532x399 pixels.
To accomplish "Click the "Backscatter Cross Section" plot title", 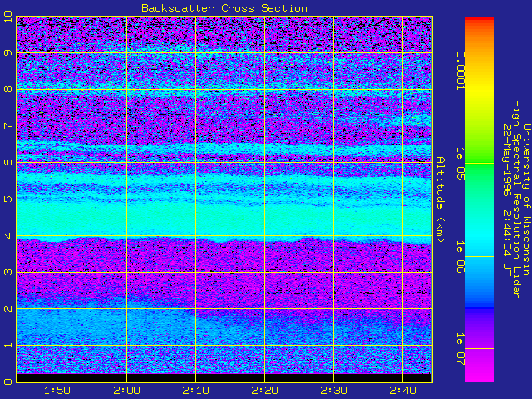I will (x=224, y=8).
